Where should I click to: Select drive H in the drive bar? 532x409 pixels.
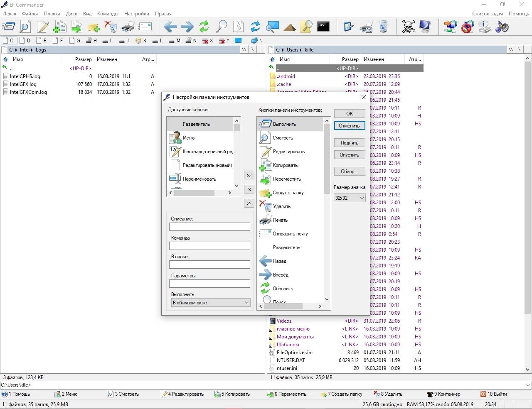91,40
